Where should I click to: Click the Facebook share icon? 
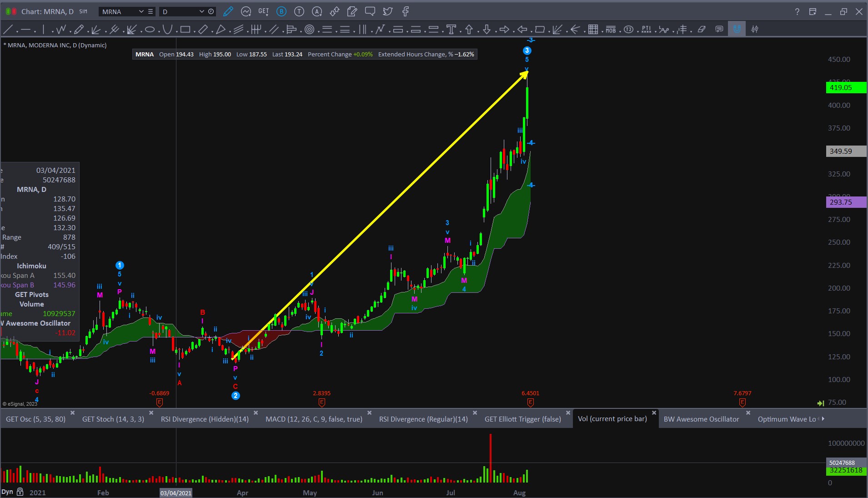point(406,11)
